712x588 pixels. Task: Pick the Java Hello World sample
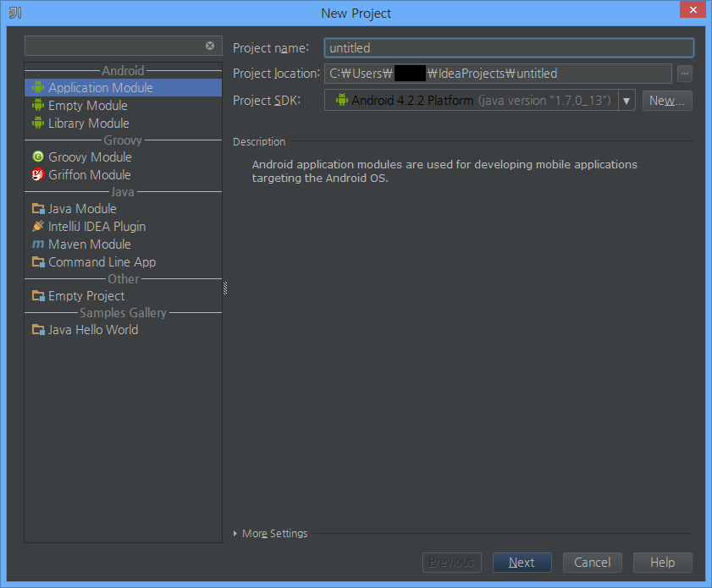tap(93, 330)
